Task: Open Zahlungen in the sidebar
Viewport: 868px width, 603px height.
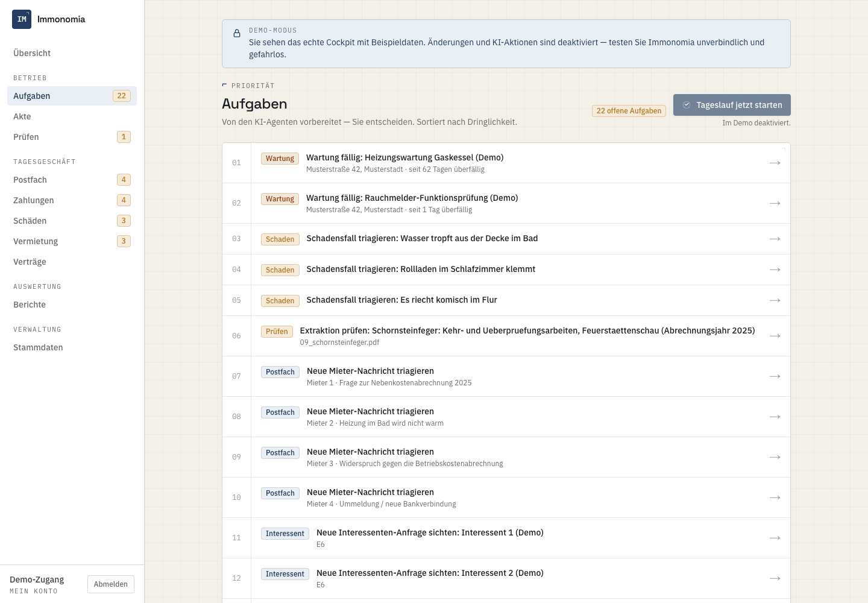Action: [x=72, y=200]
